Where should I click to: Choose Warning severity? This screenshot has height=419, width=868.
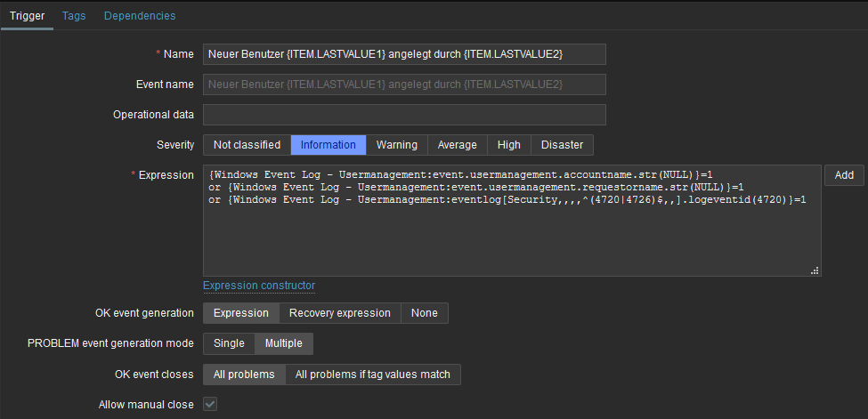pos(396,145)
